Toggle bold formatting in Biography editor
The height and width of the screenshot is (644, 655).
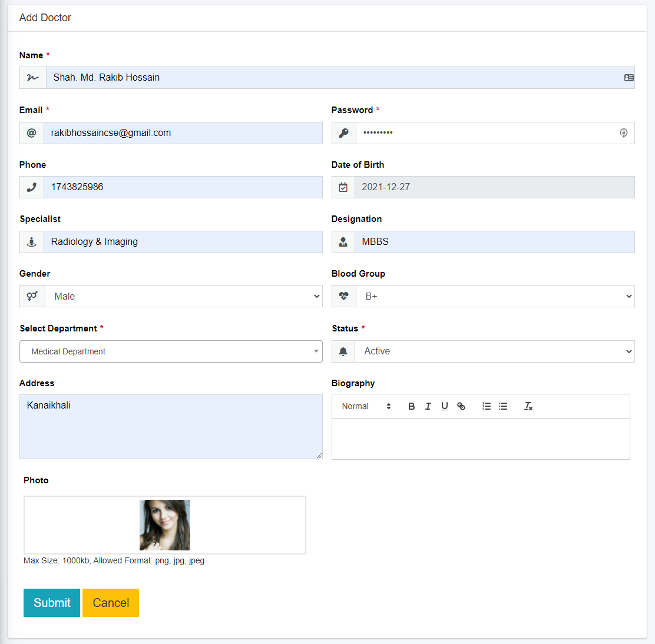coord(411,406)
